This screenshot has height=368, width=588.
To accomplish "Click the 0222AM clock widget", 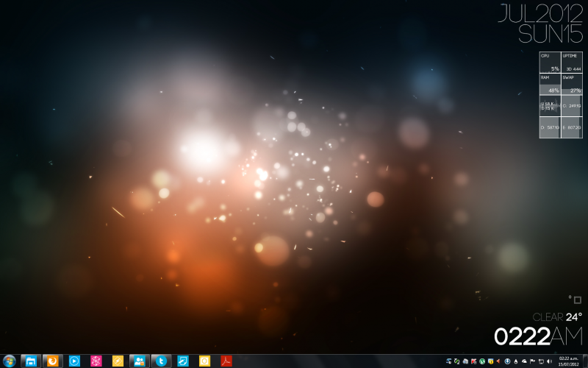I will click(539, 336).
